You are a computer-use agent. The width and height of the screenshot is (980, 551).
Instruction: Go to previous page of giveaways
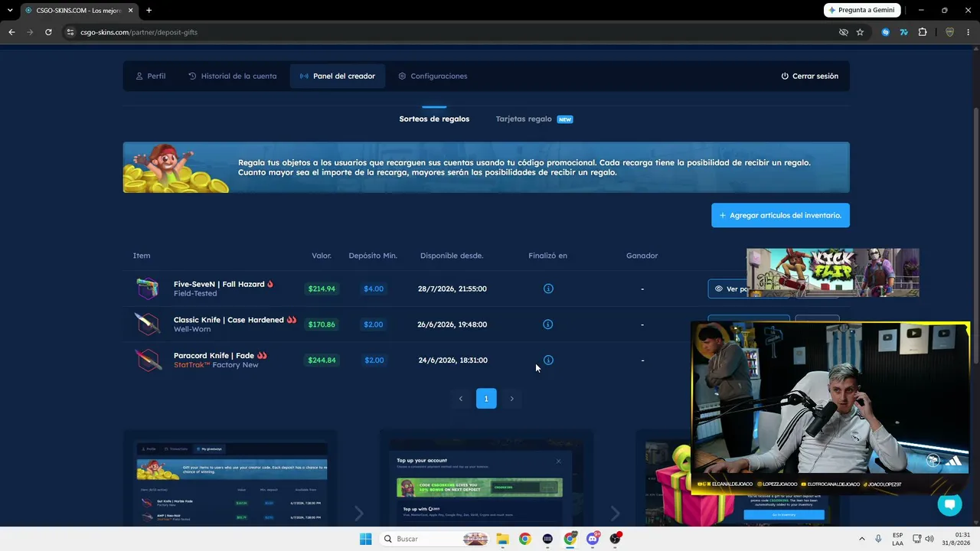click(x=460, y=399)
